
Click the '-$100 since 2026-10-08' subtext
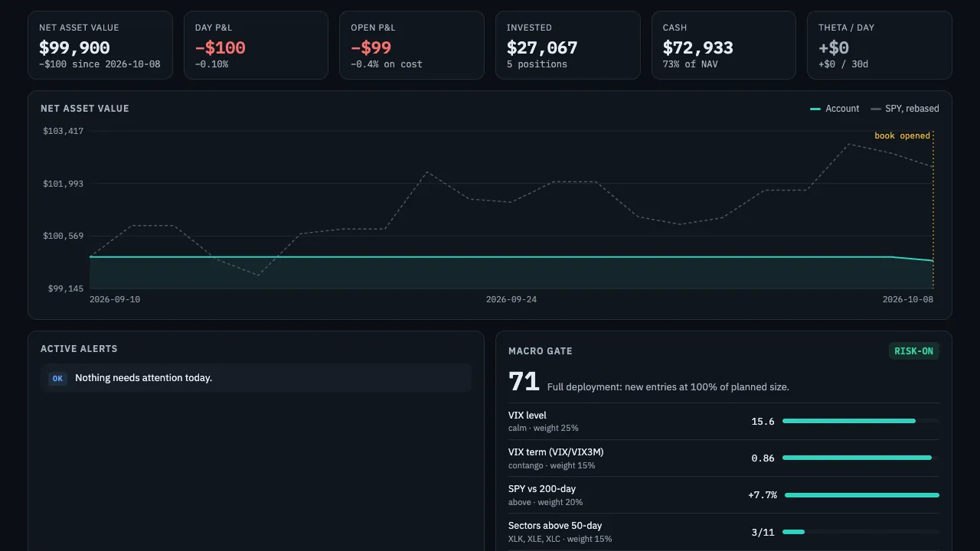[x=100, y=64]
